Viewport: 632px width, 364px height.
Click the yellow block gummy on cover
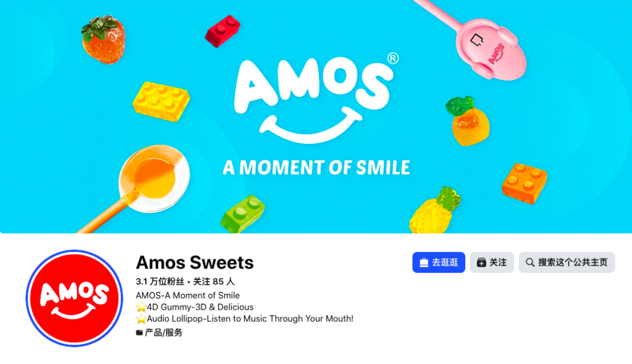(x=162, y=102)
